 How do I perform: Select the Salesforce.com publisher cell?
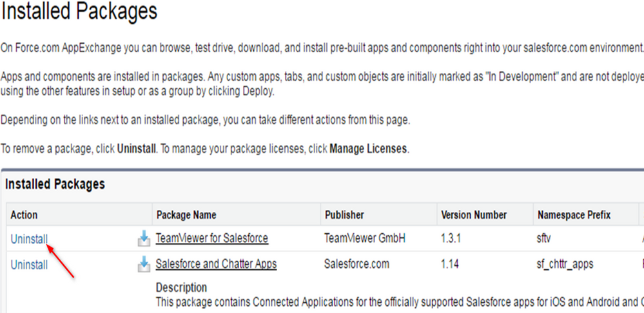(356, 264)
